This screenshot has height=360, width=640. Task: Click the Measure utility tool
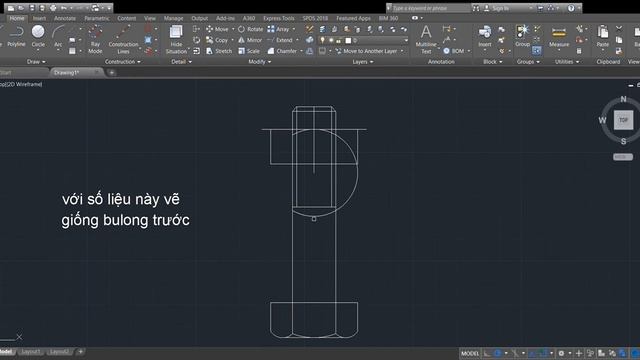[x=559, y=36]
